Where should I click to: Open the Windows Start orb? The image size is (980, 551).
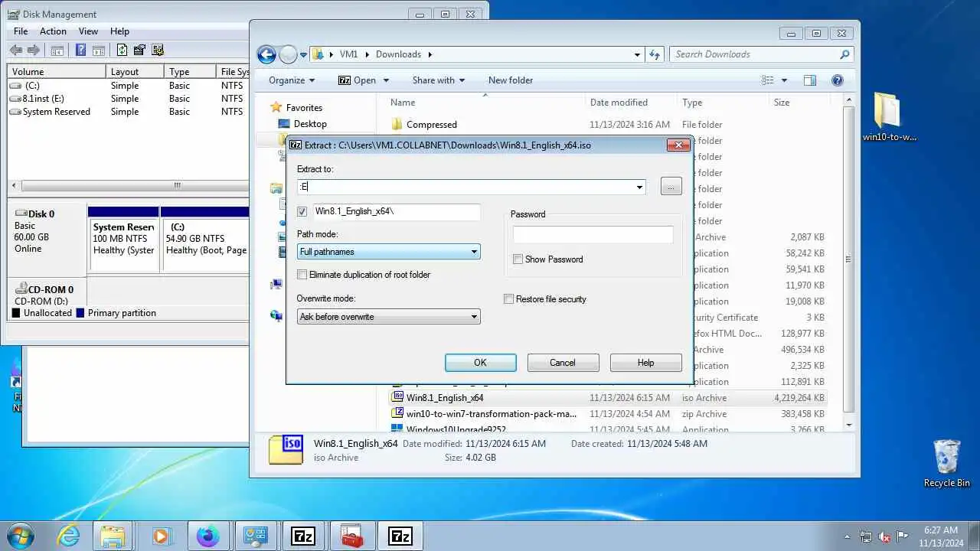(x=20, y=536)
